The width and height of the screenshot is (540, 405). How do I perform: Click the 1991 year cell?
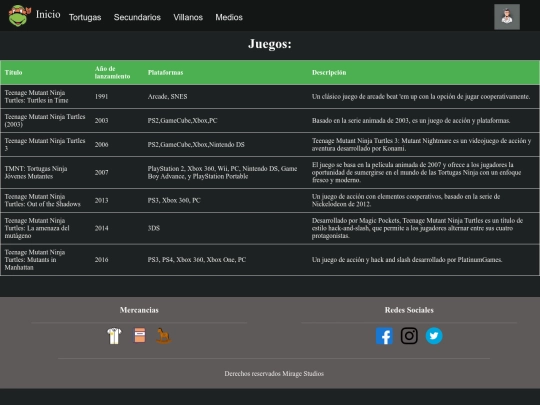[x=118, y=96]
